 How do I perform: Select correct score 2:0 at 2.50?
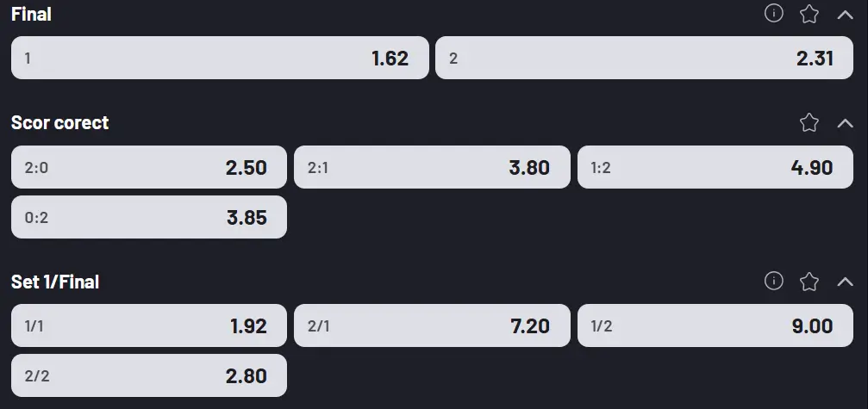click(148, 167)
